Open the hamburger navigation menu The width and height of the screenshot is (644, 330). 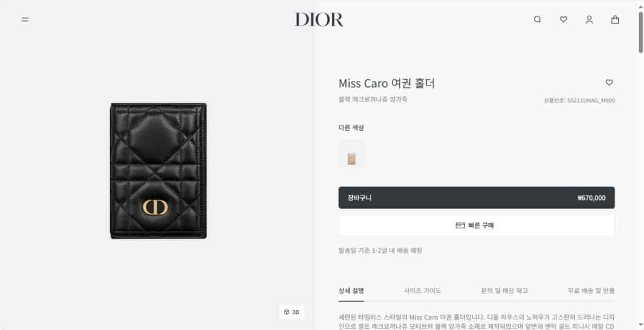click(25, 19)
